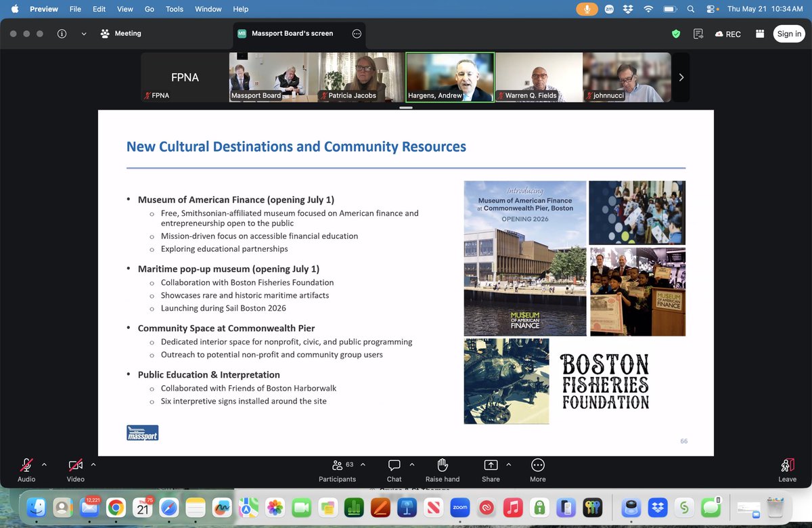Click the Audio microphone icon to unmute
The height and width of the screenshot is (528, 812).
pyautogui.click(x=26, y=465)
